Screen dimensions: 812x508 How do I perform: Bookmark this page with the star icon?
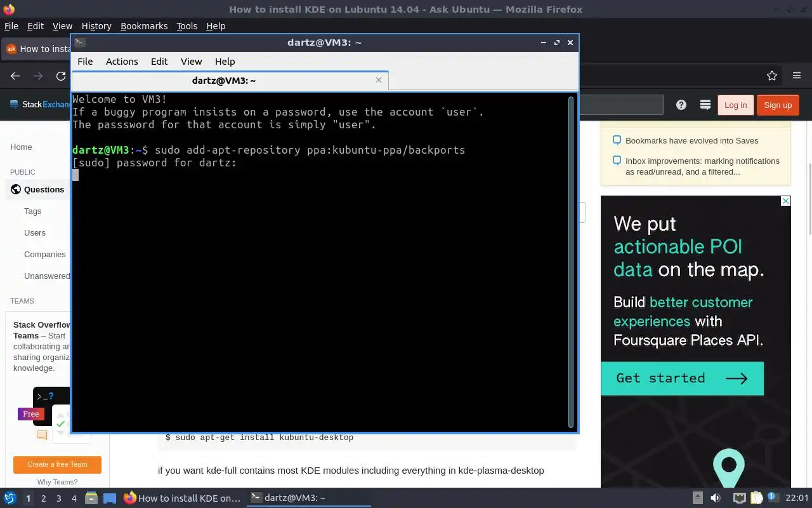(x=772, y=76)
